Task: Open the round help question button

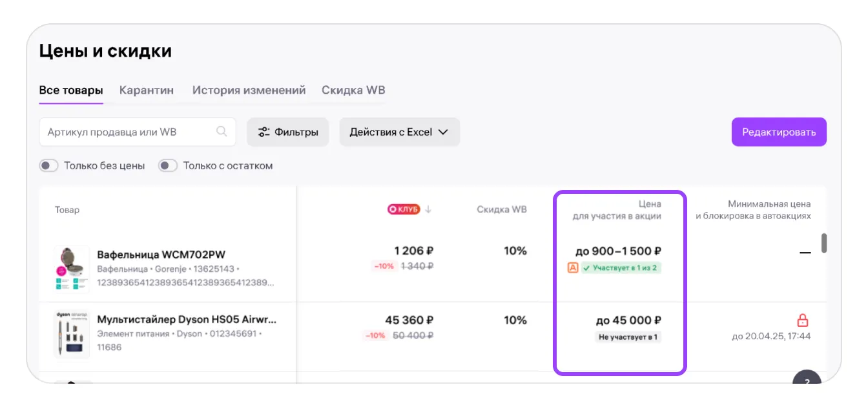Action: (x=807, y=381)
